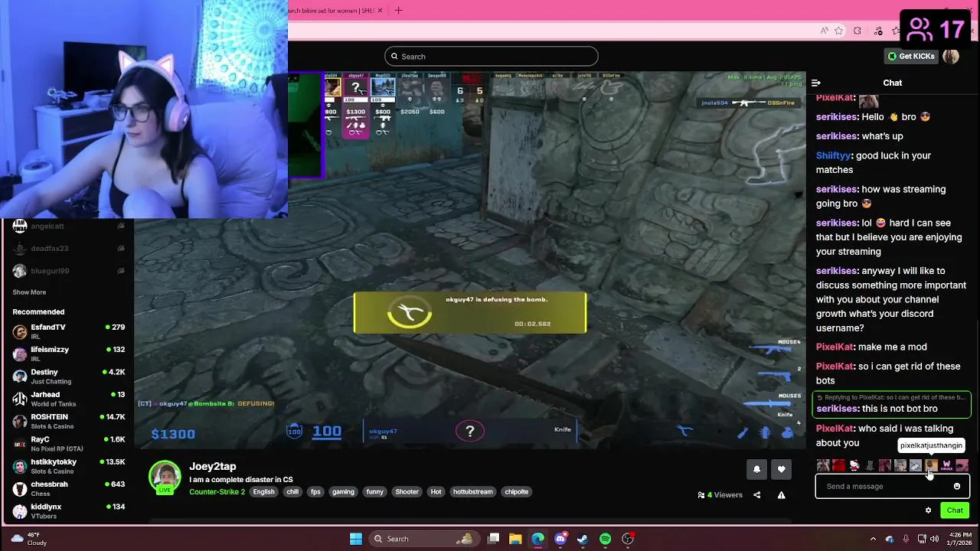The height and width of the screenshot is (551, 980).
Task: Open recommended channel Destiny
Action: pyautogui.click(x=69, y=377)
